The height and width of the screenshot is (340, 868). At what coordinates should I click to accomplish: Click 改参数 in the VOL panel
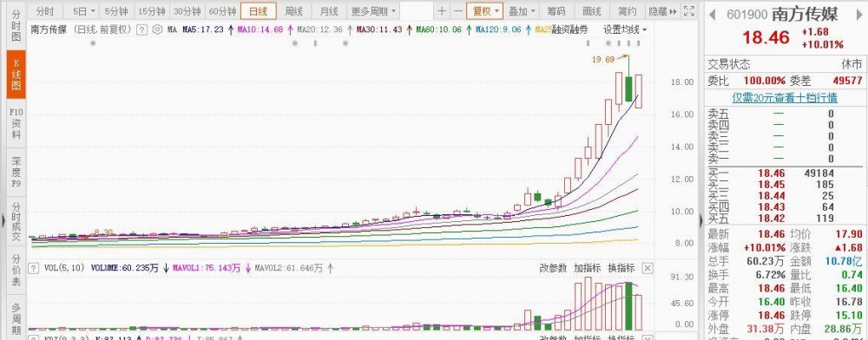[554, 268]
